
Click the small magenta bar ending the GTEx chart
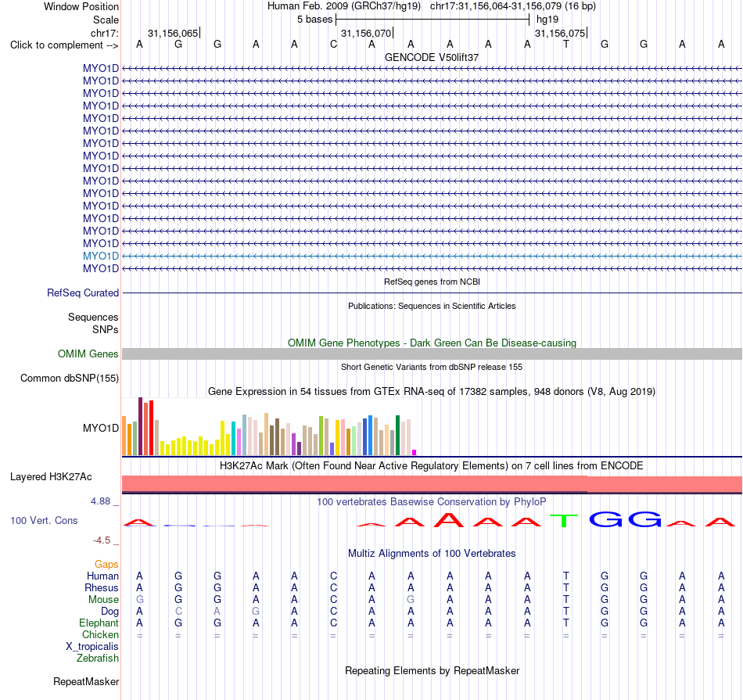(415, 453)
